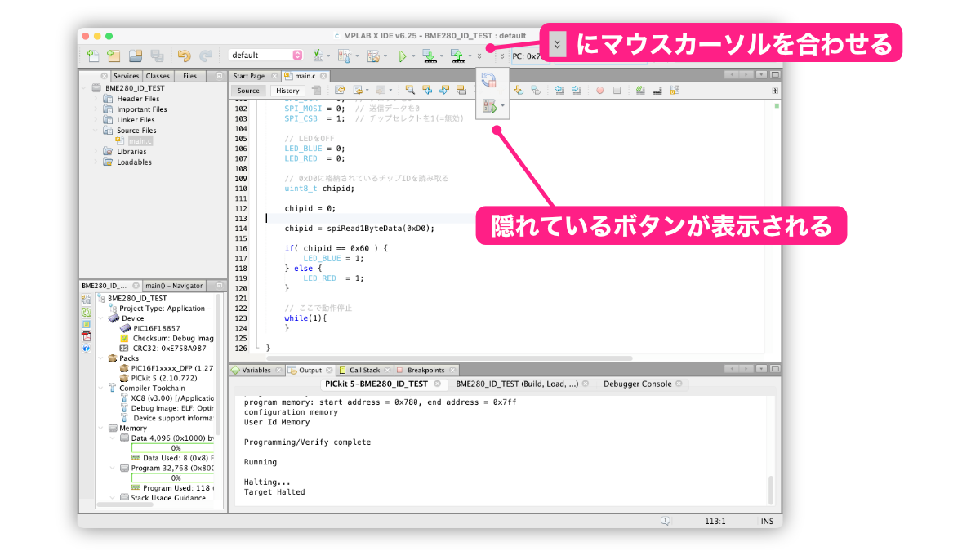Expand the Header Files folder
Image resolution: width=980 pixels, height=551 pixels.
(x=95, y=99)
